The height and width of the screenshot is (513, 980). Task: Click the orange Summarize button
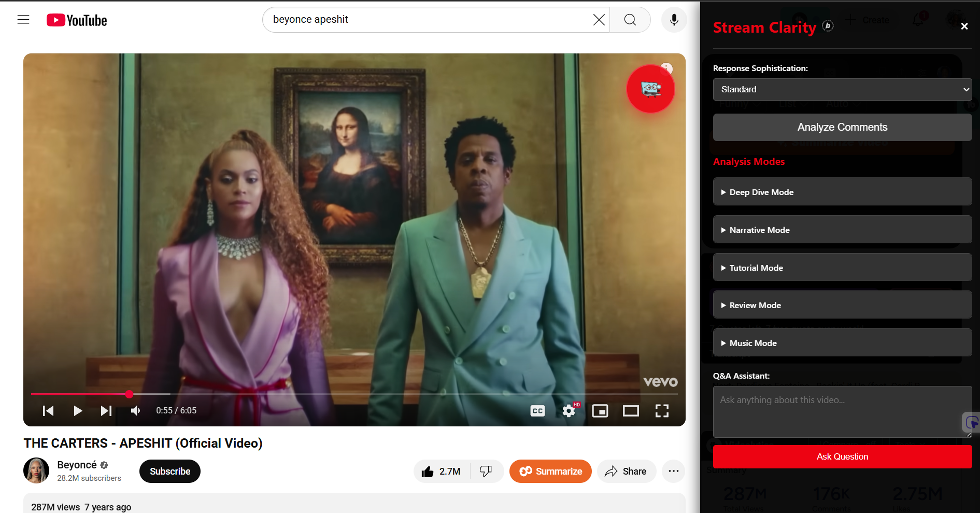coord(550,471)
